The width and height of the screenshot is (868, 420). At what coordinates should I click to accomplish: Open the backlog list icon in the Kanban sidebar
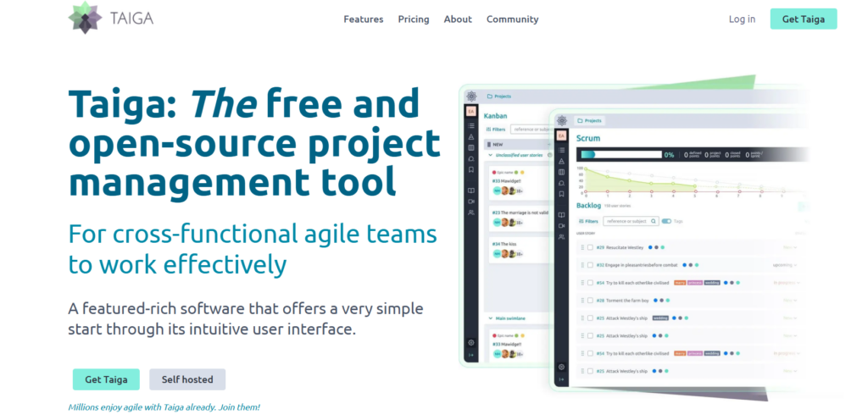coord(471,126)
